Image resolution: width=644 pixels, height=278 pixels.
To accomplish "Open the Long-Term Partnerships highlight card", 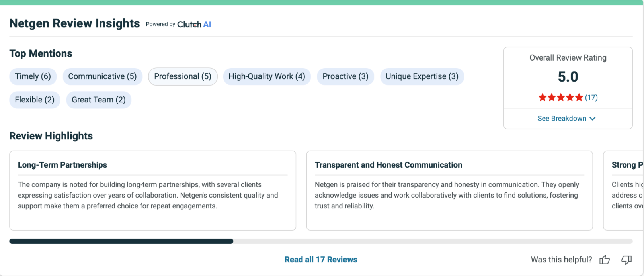I will pyautogui.click(x=152, y=190).
